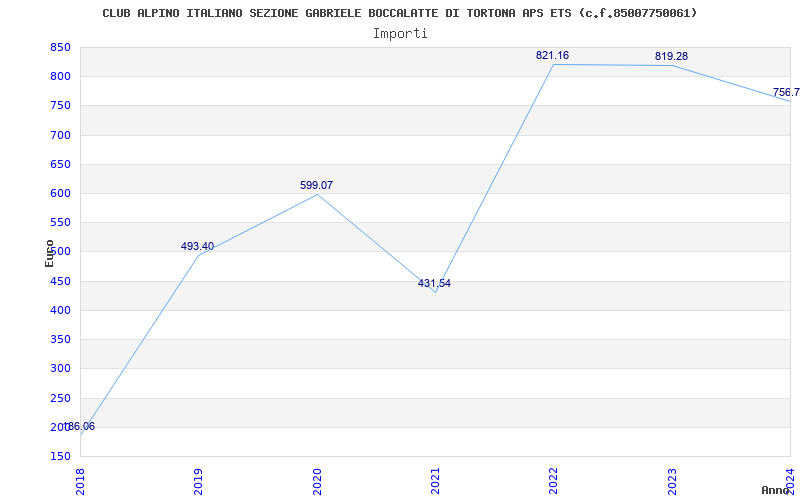Click the 650 y-axis tick label
Screen dimensions: 800x500
[x=60, y=164]
